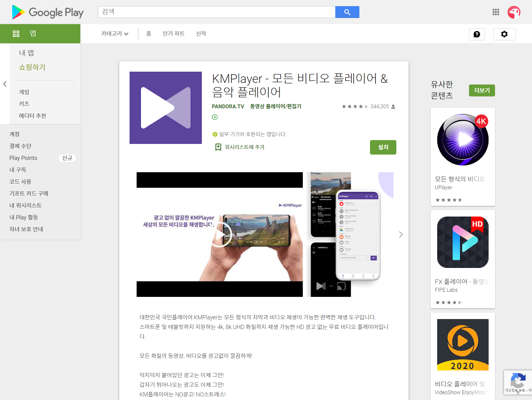Click the 동영상 플레이어/편집기 category link
The image size is (532, 400).
(276, 106)
